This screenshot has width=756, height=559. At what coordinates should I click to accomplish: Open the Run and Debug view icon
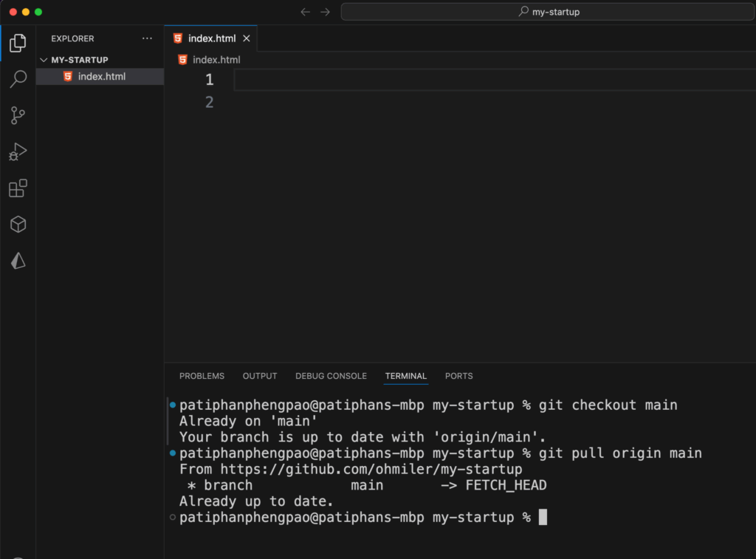pyautogui.click(x=18, y=152)
